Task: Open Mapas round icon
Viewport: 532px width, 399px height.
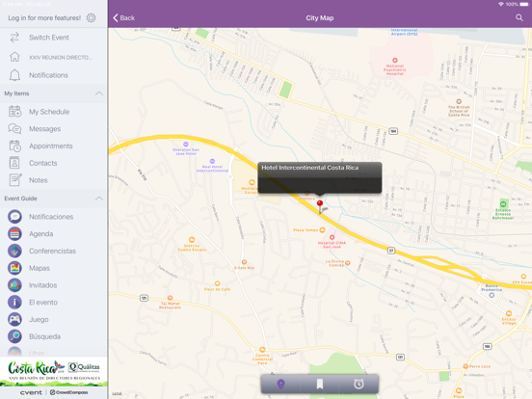Action: click(x=14, y=268)
